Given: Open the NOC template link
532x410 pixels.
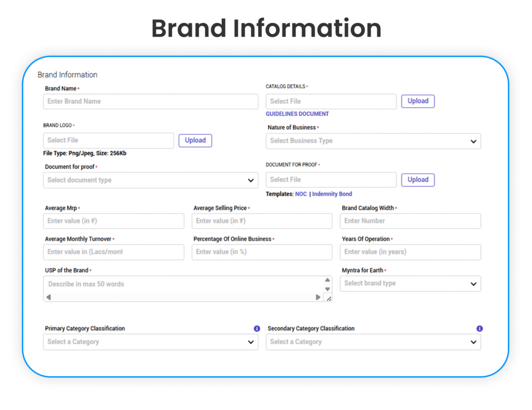Looking at the screenshot, I should [x=301, y=194].
